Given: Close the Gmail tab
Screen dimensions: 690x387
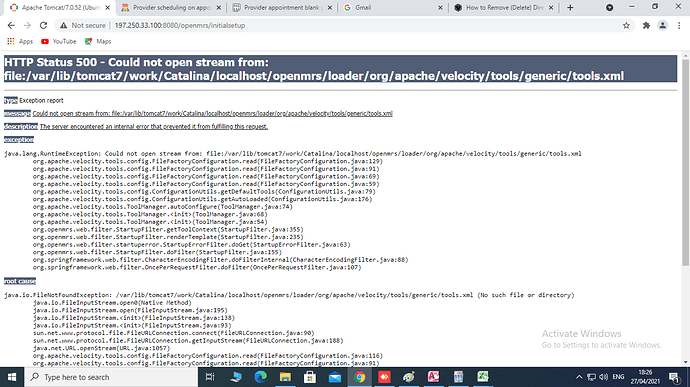Looking at the screenshot, I should point(440,7).
